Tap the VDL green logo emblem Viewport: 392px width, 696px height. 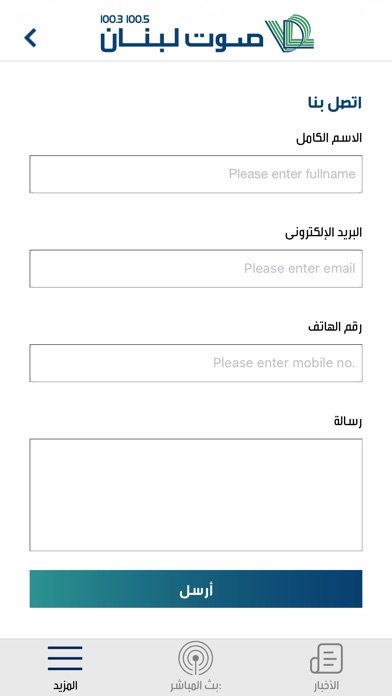290,33
